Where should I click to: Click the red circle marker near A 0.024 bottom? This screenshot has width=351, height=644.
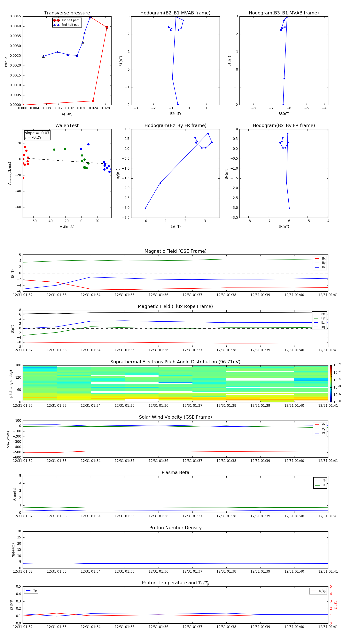pyautogui.click(x=93, y=101)
